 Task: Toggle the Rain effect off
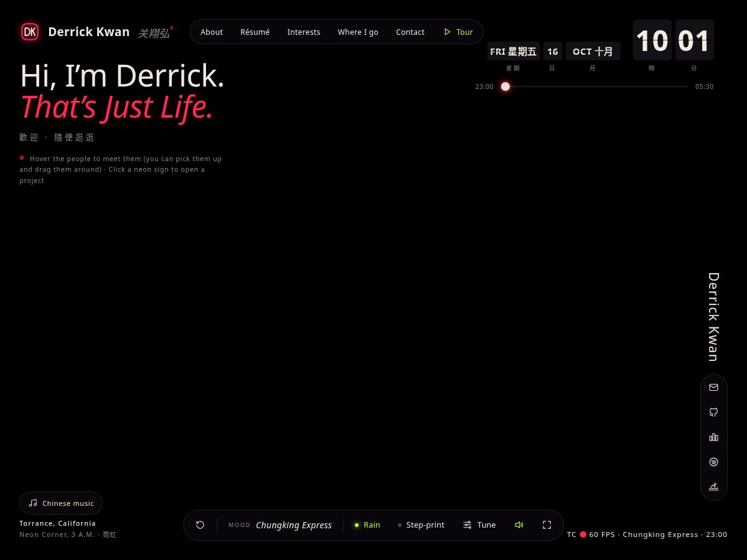coord(367,525)
